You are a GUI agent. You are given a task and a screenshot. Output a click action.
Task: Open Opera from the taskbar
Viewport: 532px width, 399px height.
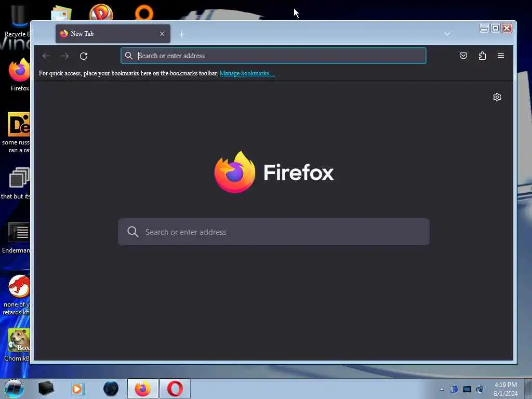175,389
